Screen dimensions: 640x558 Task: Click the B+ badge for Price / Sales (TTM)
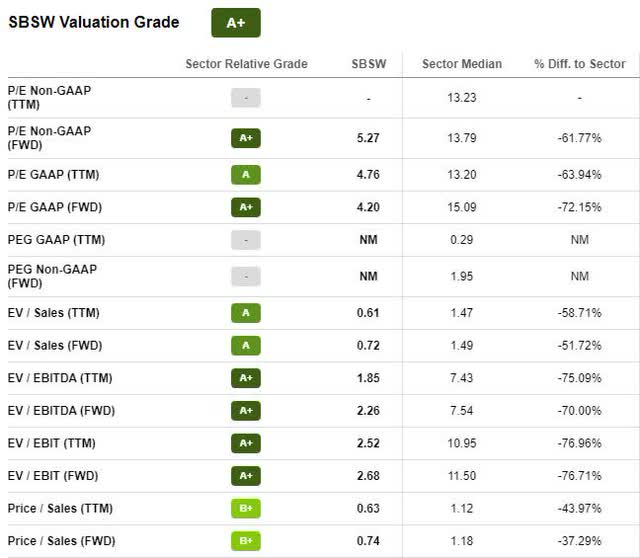pos(246,508)
